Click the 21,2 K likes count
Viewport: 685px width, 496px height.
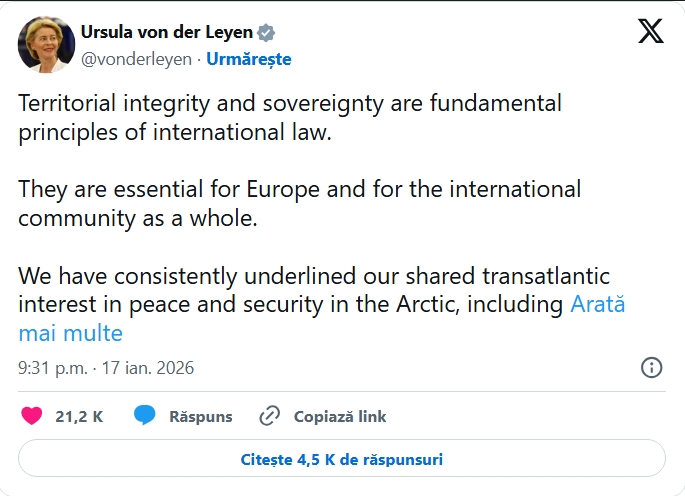(x=79, y=416)
